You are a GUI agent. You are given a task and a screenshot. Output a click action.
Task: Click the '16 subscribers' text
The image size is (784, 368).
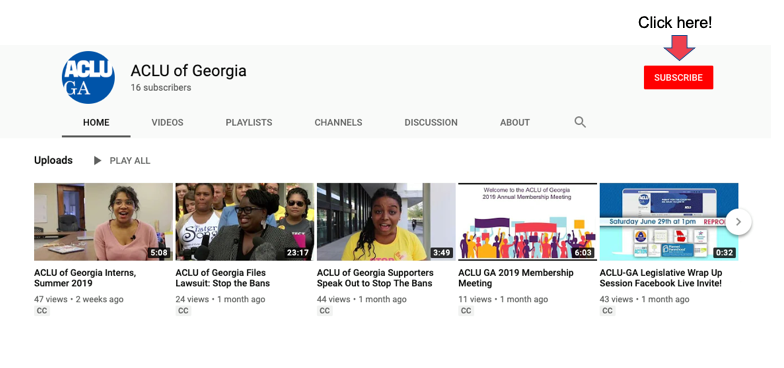pos(161,88)
